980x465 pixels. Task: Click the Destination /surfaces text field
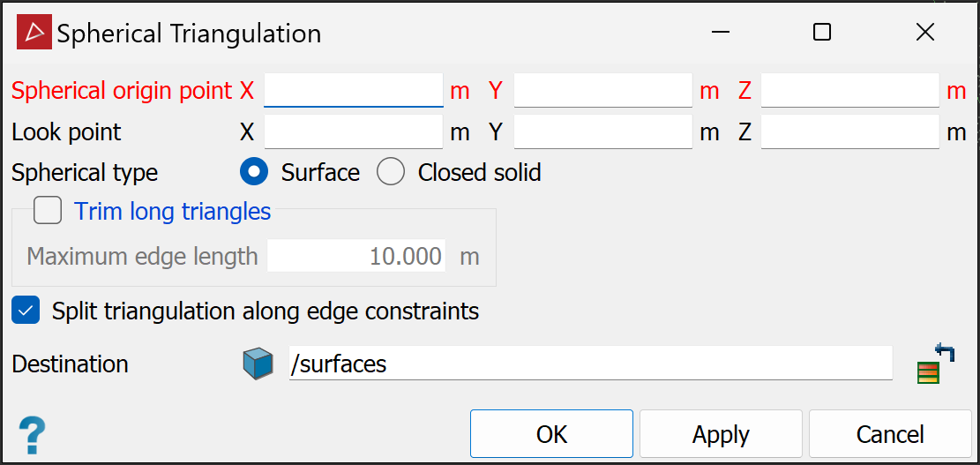point(591,364)
